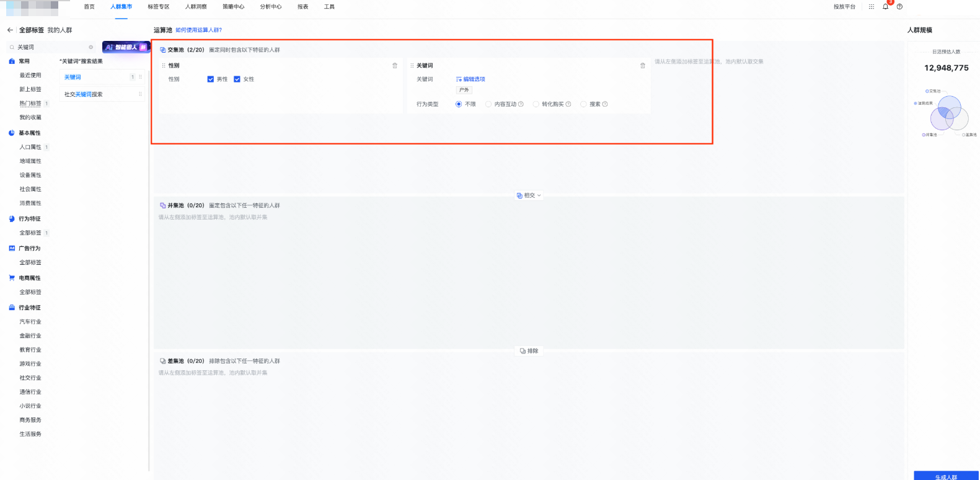
Task: Click the 基本属性 pie icon
Action: [x=12, y=133]
